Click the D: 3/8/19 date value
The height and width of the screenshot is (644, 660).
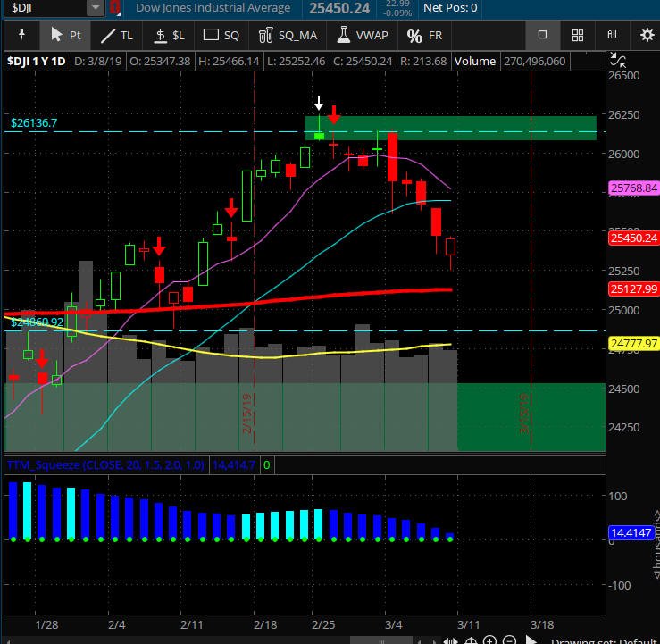[x=97, y=62]
